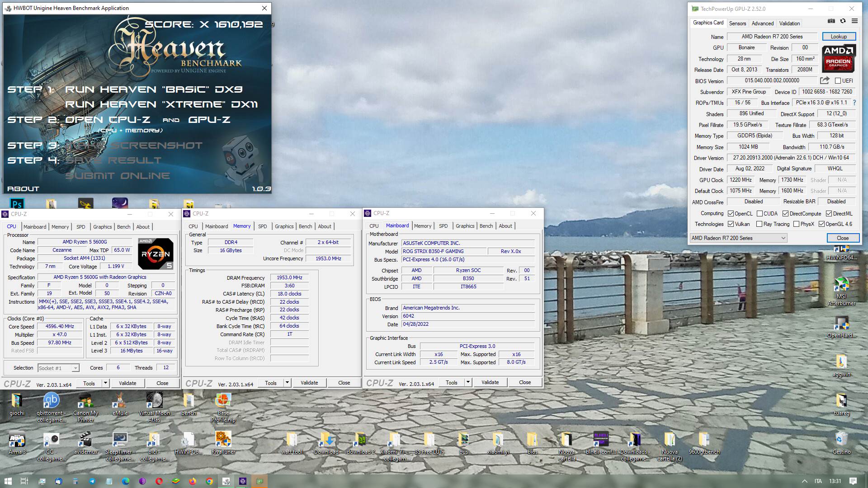Expand Tools arrow in CPU-Z Memory window
The image size is (868, 488).
tap(287, 383)
